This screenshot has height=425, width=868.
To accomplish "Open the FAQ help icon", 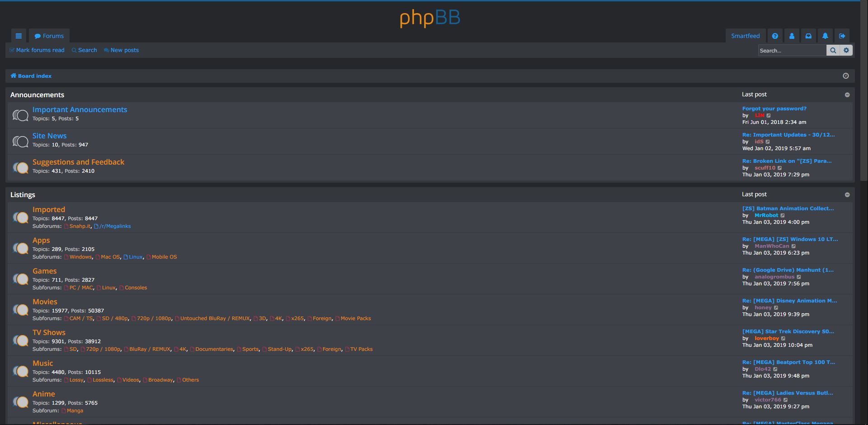I will 775,36.
